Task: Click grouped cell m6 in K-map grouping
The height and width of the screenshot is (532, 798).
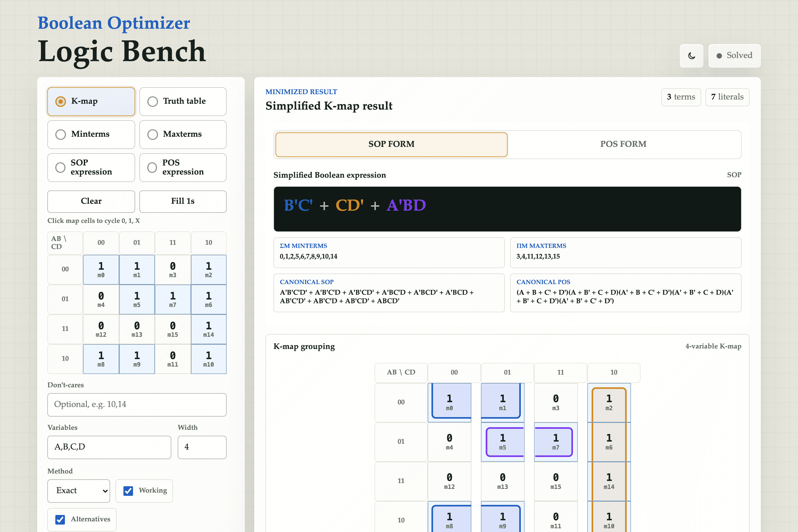Action: [609, 442]
